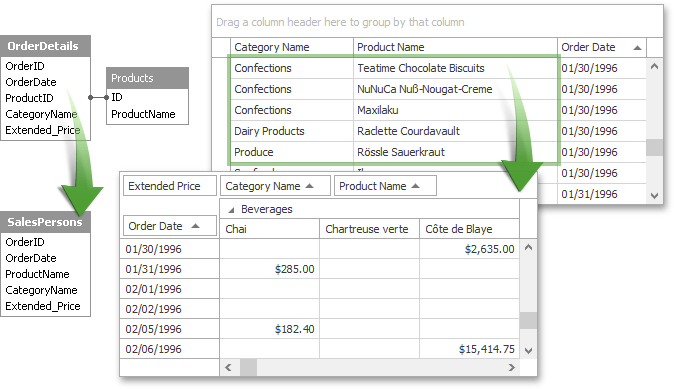
Task: Click pivot vertical scroll up arrow
Action: [528, 247]
